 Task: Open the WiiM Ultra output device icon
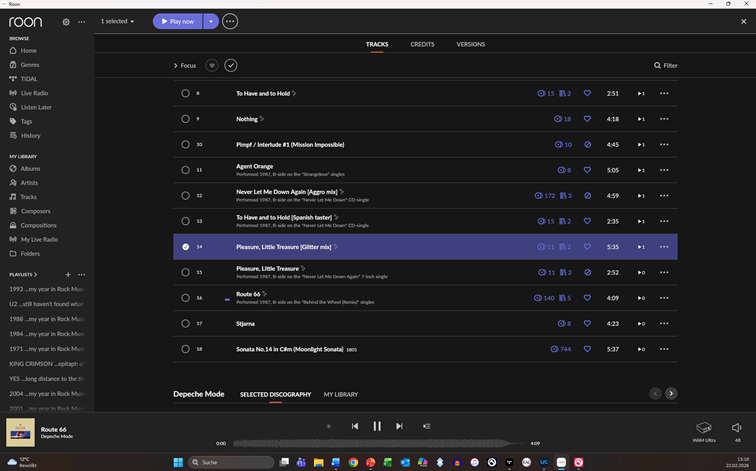703,427
